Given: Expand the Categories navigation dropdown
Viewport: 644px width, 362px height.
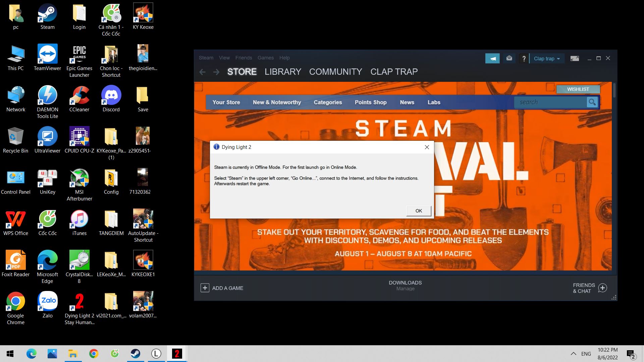Looking at the screenshot, I should point(328,102).
